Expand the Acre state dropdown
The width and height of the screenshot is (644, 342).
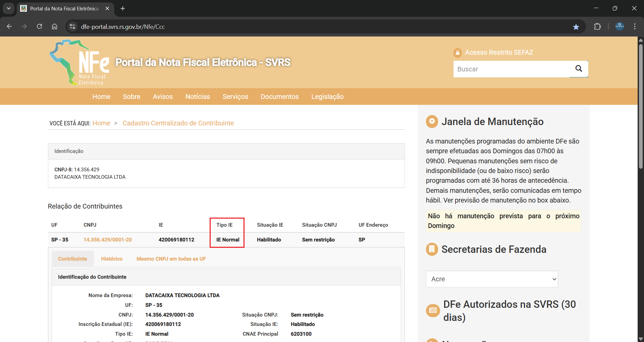[x=492, y=279]
